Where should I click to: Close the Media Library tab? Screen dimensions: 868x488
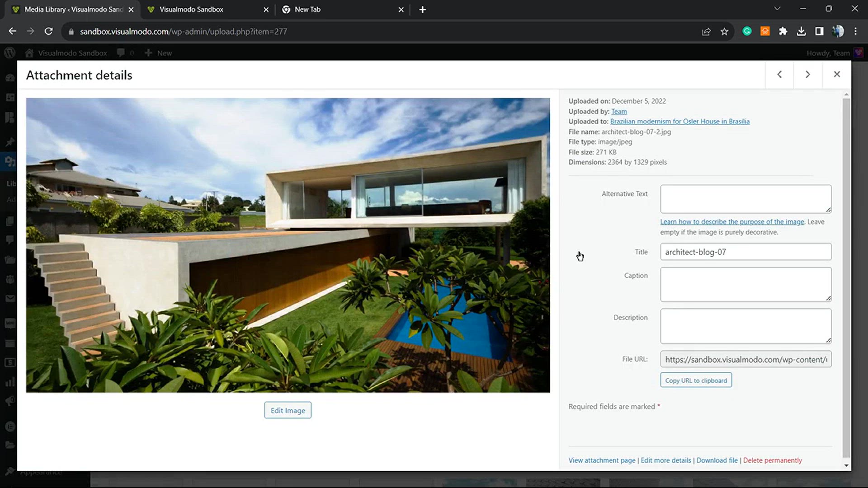tap(131, 9)
